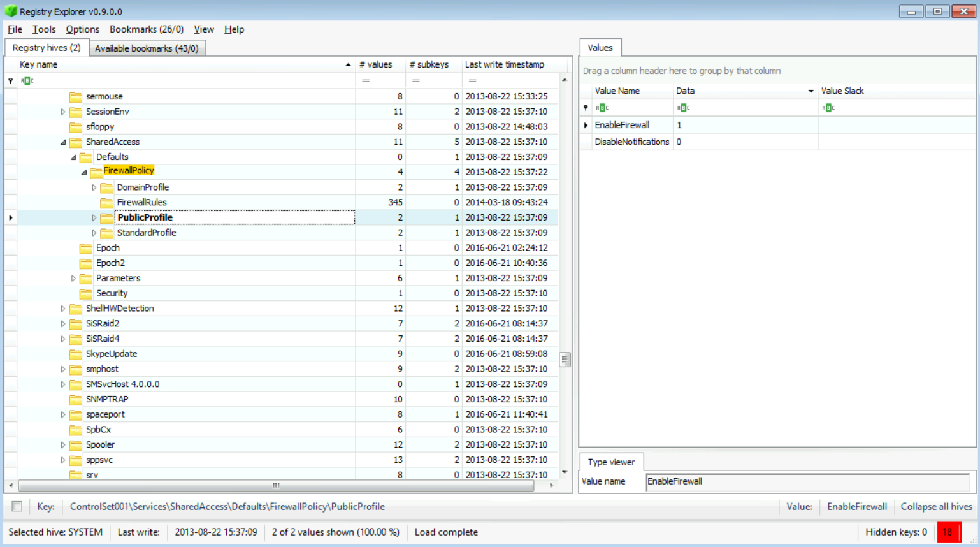Click the Registry Explorer app icon

(x=10, y=11)
